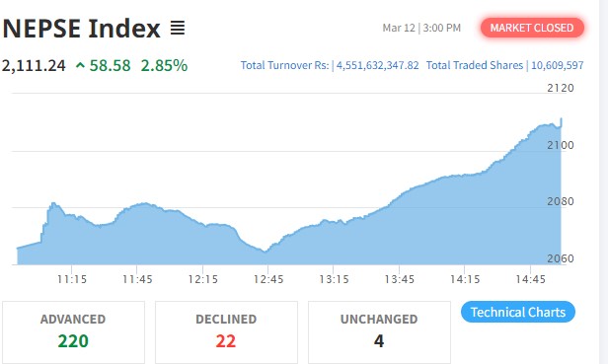This screenshot has height=364, width=608.
Task: Click the 2,111.24 index value
Action: (34, 65)
